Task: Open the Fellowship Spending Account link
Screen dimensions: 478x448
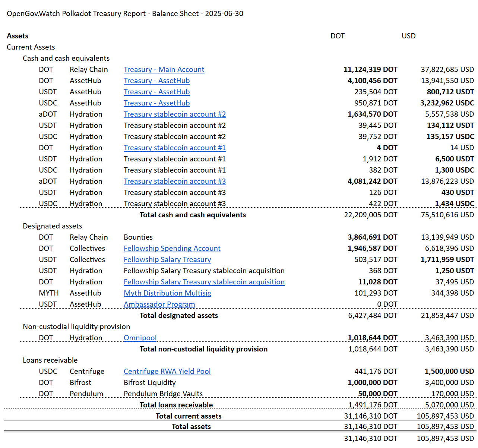Action: coord(172,248)
